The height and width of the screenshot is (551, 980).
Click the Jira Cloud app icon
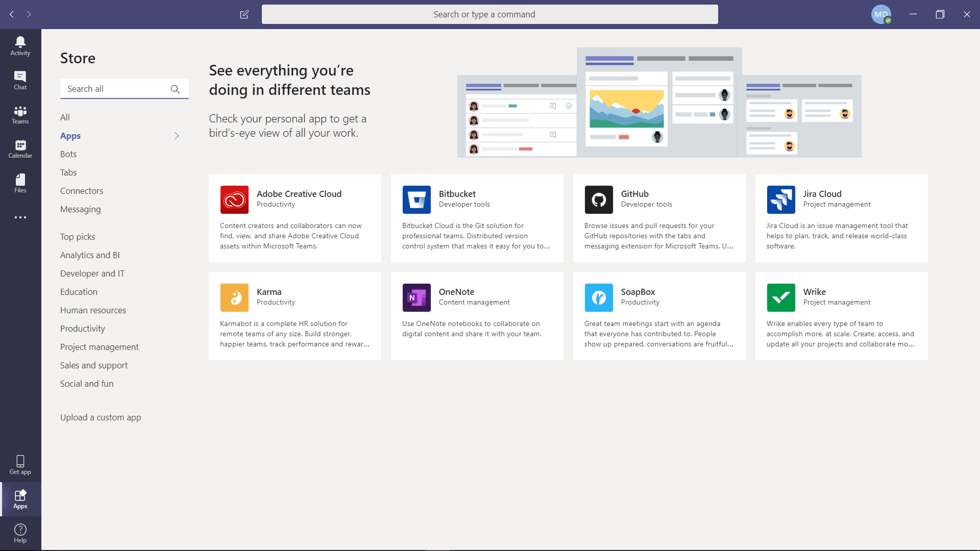tap(781, 199)
